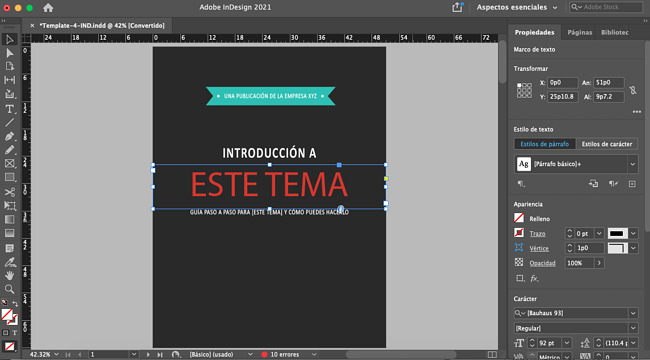Click the home icon in title bar
Viewport: 650px width, 360px height.
pyautogui.click(x=48, y=8)
